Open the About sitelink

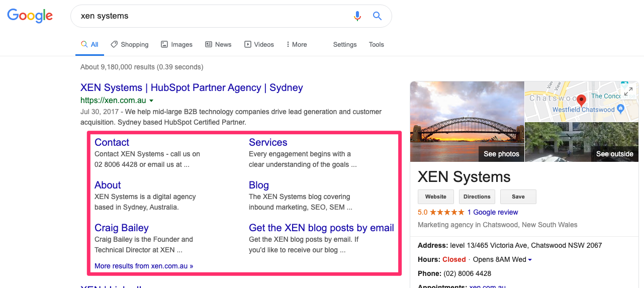pos(108,185)
